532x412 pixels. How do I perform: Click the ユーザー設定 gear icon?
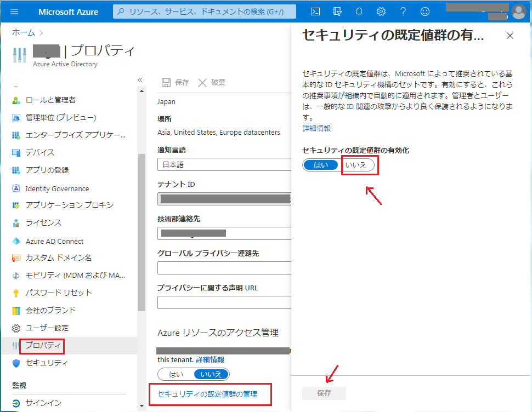[x=16, y=328]
